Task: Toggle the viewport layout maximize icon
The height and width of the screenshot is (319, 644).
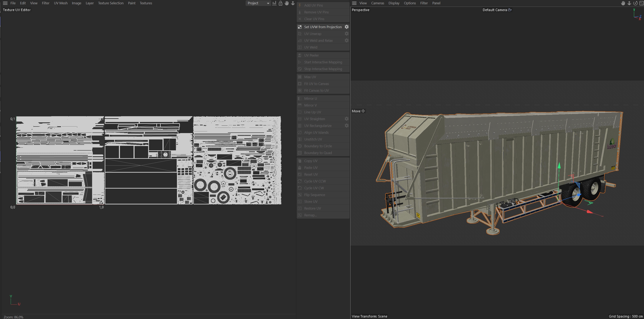Action: (x=641, y=3)
